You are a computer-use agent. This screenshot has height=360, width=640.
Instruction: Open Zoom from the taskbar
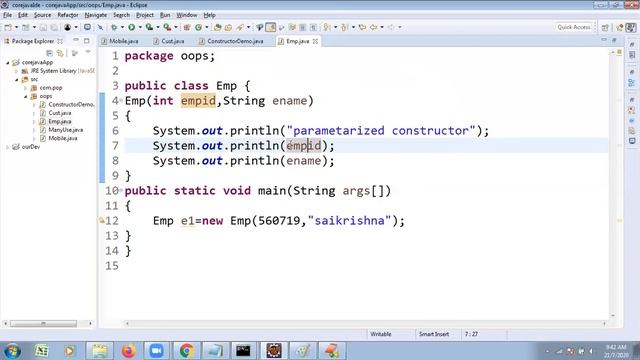point(156,351)
